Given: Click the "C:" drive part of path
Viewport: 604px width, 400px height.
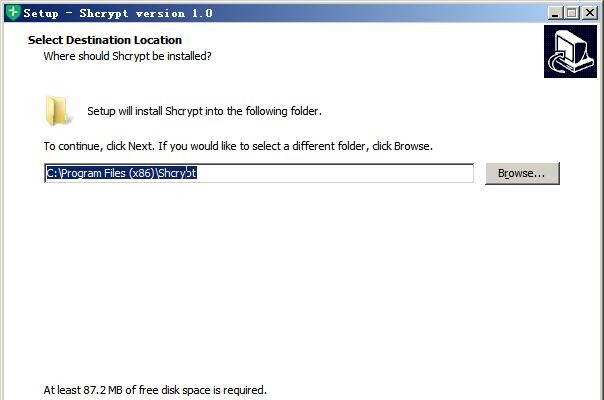Looking at the screenshot, I should click(x=52, y=173).
